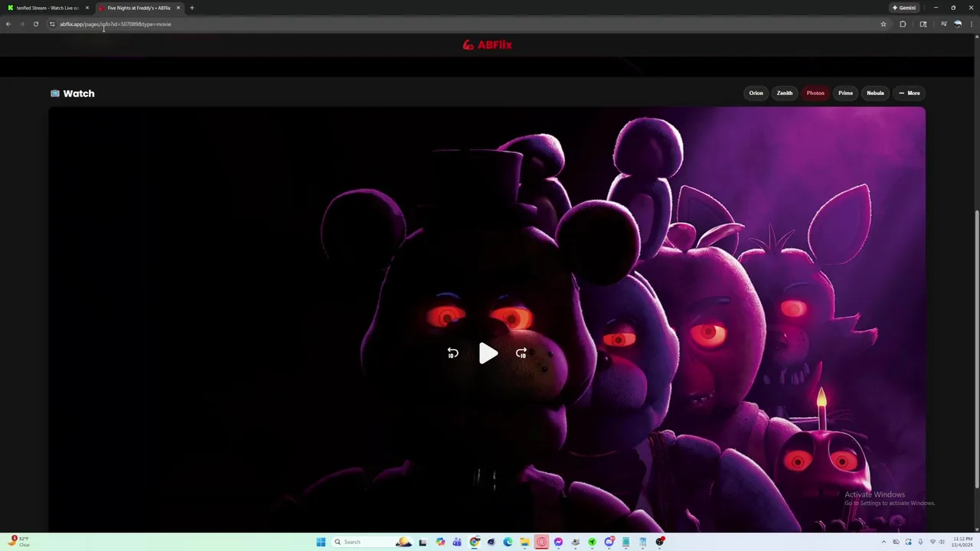This screenshot has height=551, width=980.
Task: Go forward in browser history
Action: [x=21, y=24]
